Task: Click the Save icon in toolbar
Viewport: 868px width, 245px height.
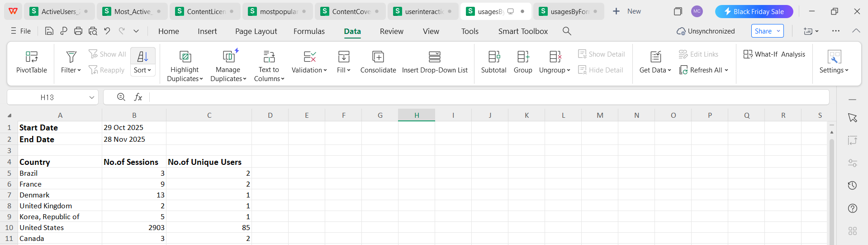Action: (49, 31)
